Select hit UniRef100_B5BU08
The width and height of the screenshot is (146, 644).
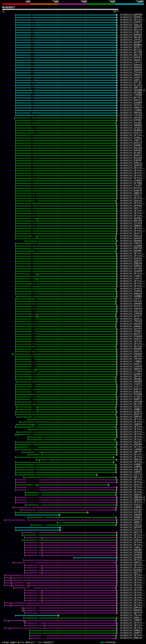(131, 263)
